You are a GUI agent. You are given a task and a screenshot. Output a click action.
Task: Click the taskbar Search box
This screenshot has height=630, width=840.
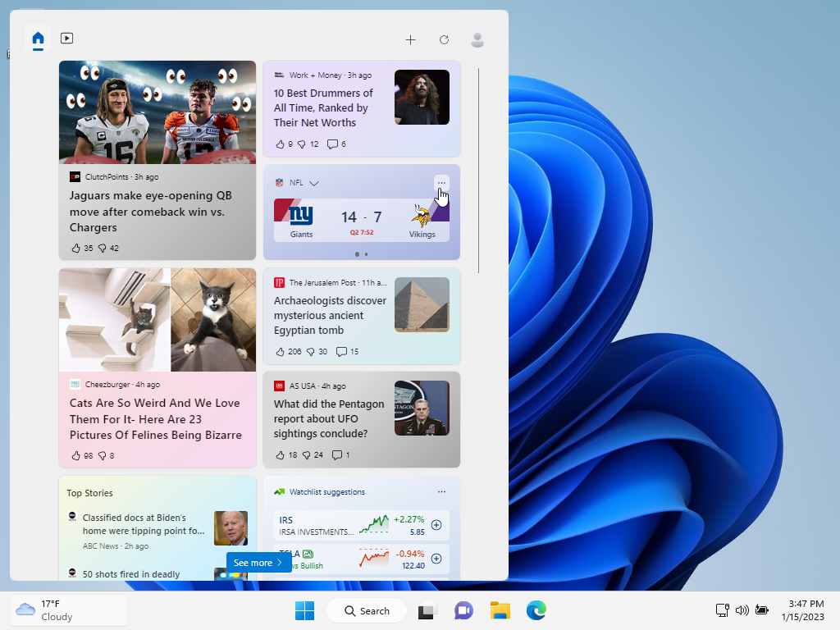367,610
